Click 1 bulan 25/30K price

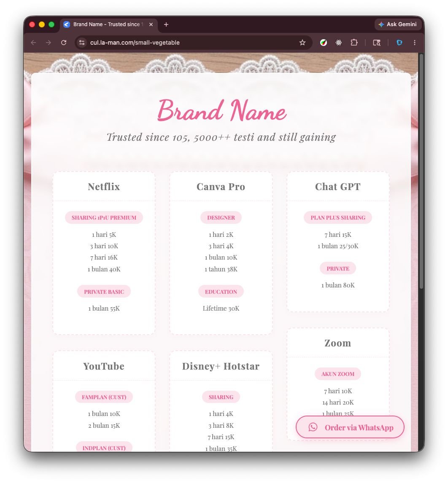(337, 246)
